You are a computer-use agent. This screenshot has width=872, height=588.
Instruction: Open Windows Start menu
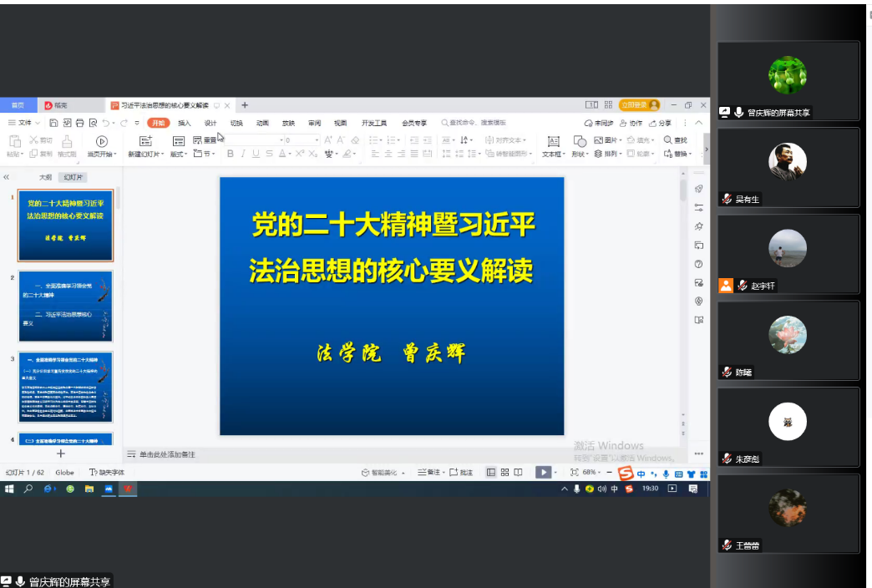9,489
